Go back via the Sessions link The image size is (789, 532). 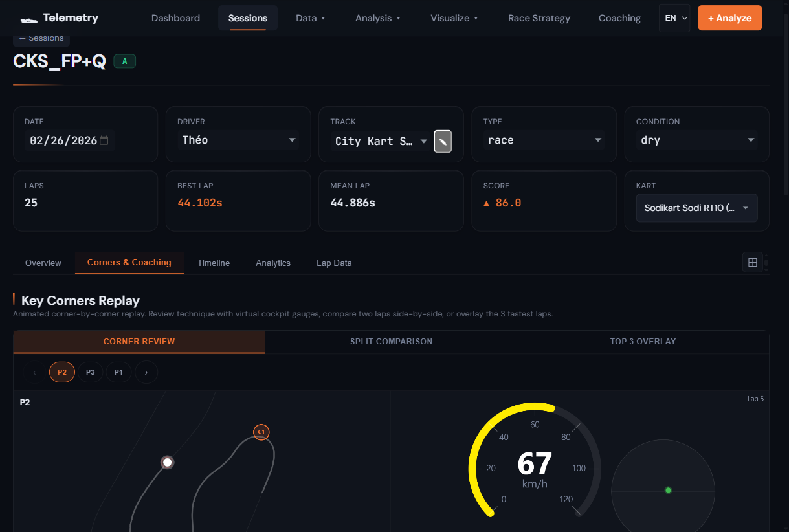(41, 39)
